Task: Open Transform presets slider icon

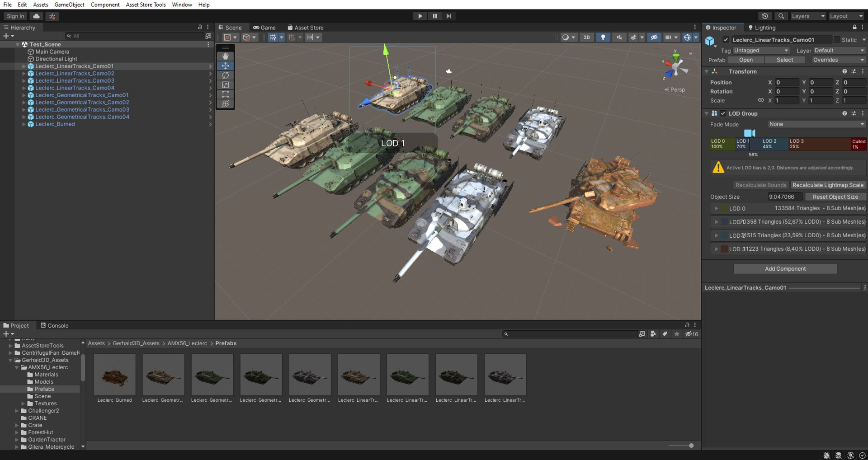Action: (x=854, y=71)
